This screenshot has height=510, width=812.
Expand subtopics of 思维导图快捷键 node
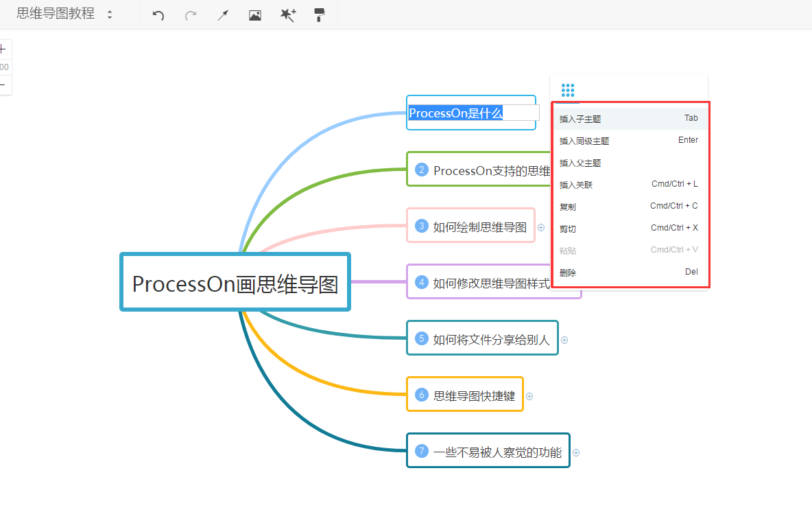(x=529, y=396)
